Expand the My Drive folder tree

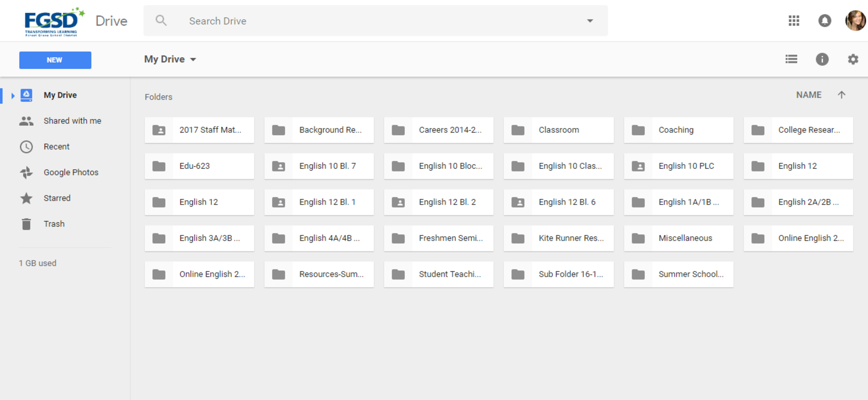[x=13, y=95]
